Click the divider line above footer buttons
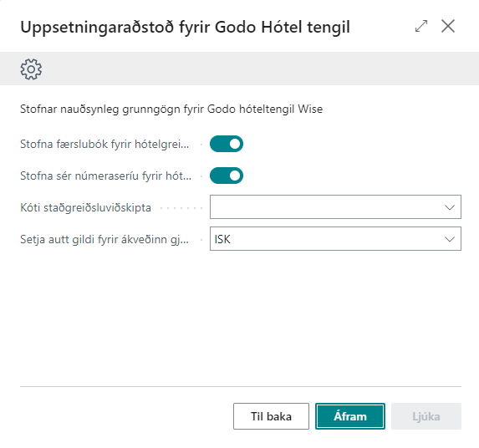Viewport: 479px width, 448px height. 241,387
